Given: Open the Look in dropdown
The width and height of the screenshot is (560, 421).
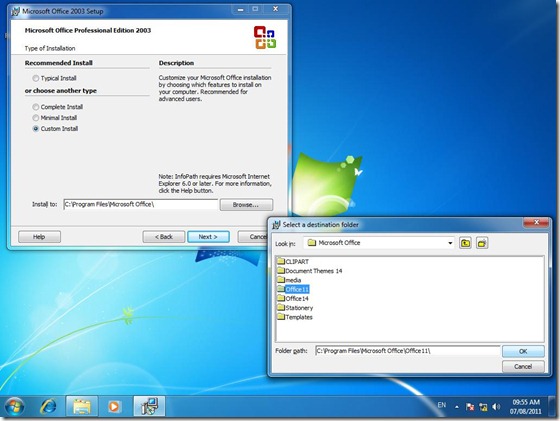Looking at the screenshot, I should [450, 243].
